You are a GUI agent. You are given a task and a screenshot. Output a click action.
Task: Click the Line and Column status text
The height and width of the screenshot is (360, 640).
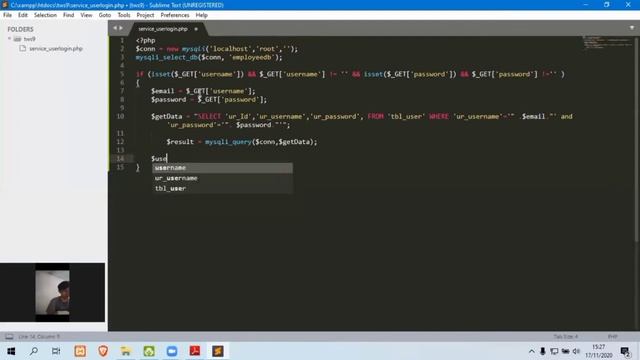[x=39, y=337]
